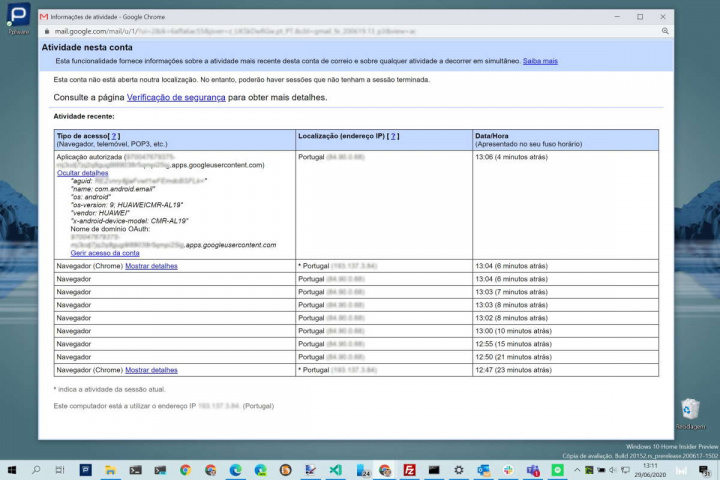Click the taskbar clock showing 13:11
Image resolution: width=720 pixels, height=480 pixels.
[650, 469]
